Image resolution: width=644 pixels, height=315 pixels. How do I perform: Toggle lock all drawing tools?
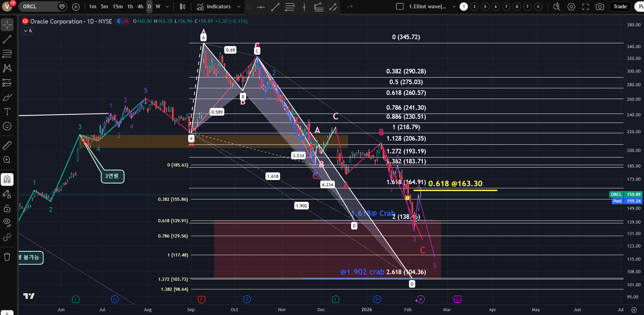click(7, 208)
